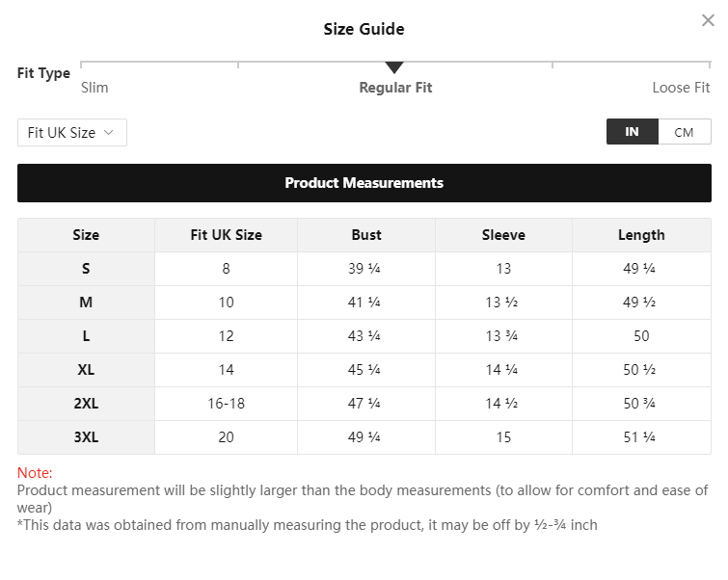This screenshot has height=580, width=728.
Task: Click the Slim fit label
Action: click(x=94, y=88)
